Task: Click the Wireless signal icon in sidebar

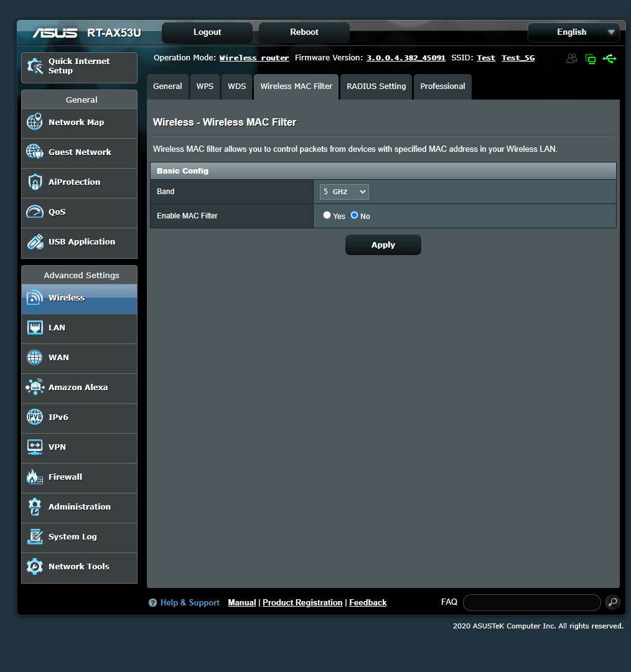Action: pos(35,297)
